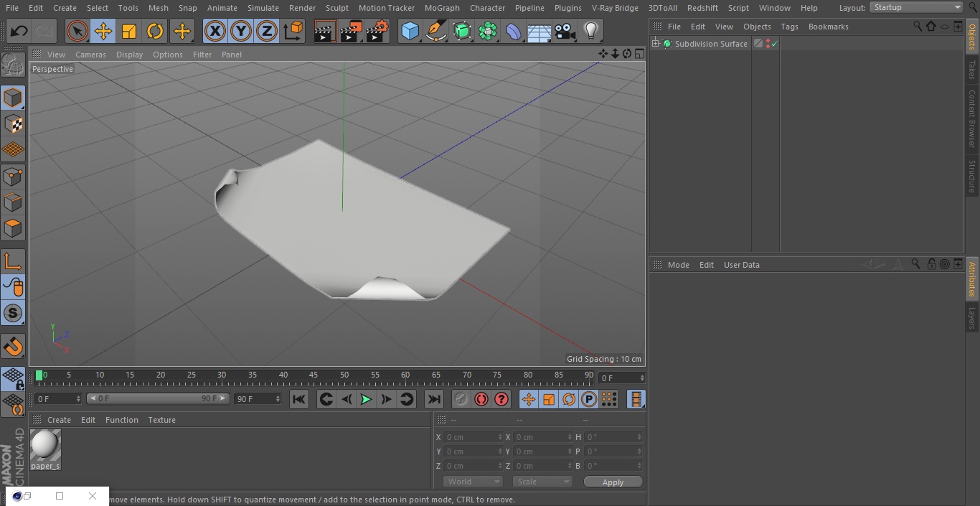Click the current frame 0 F field
The image size is (980, 506).
(x=622, y=378)
